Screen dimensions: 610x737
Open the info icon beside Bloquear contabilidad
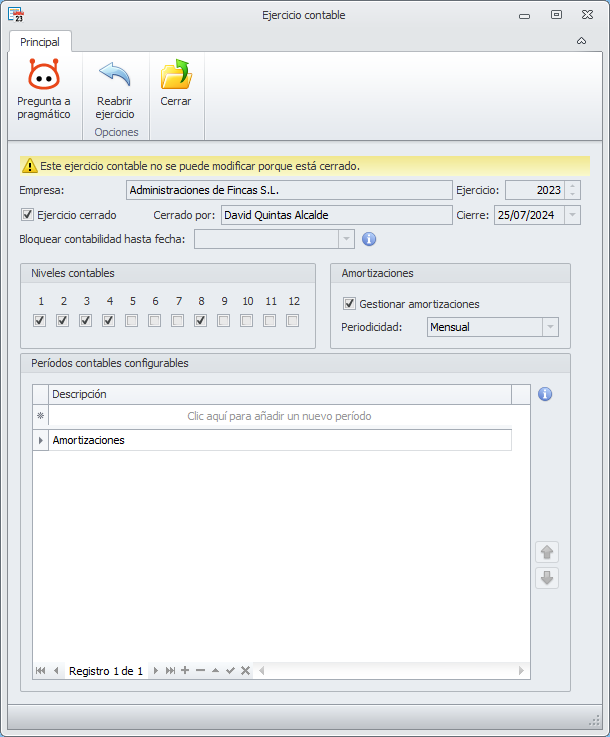coord(369,239)
